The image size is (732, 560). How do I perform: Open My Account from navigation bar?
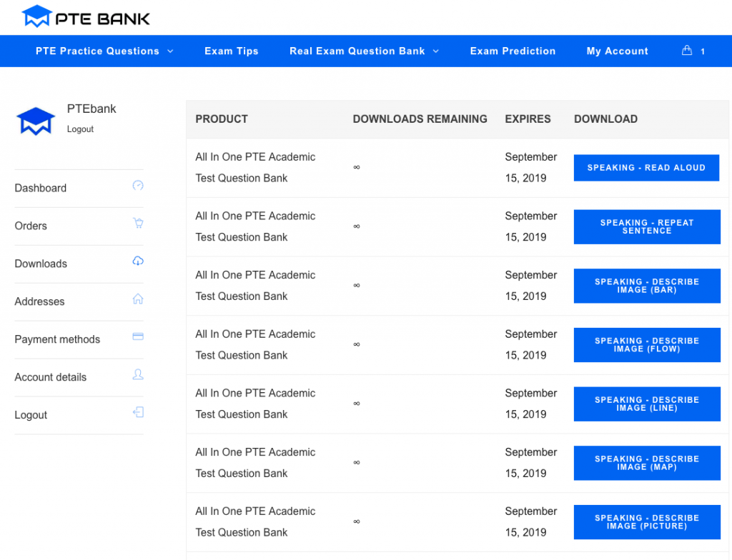click(617, 51)
